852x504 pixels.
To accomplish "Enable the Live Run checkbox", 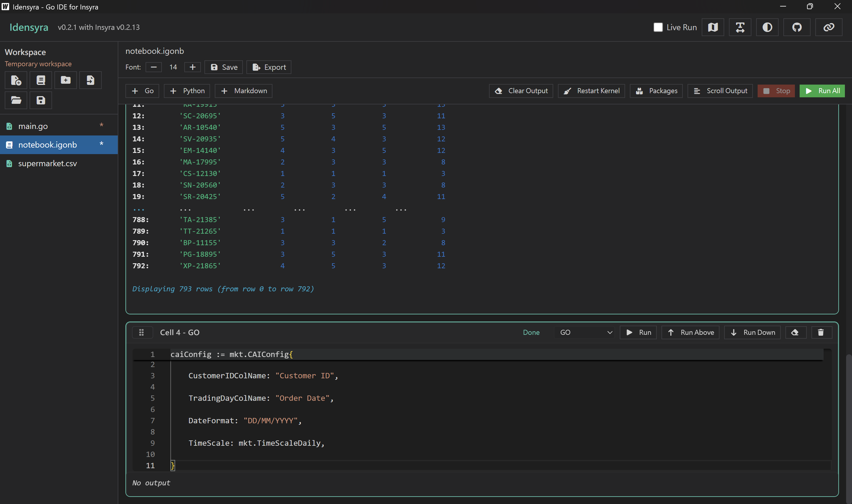I will click(658, 27).
